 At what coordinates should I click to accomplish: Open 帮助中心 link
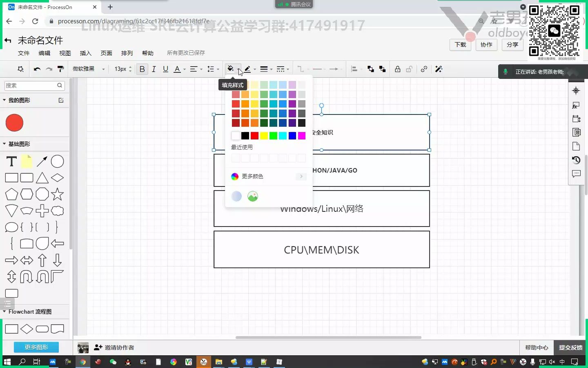pos(537,348)
